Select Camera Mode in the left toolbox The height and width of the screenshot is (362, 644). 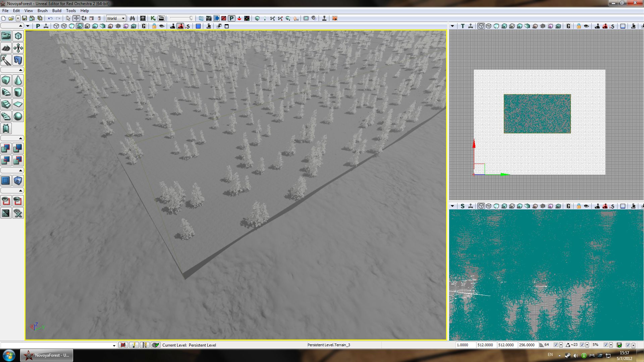[x=6, y=36]
